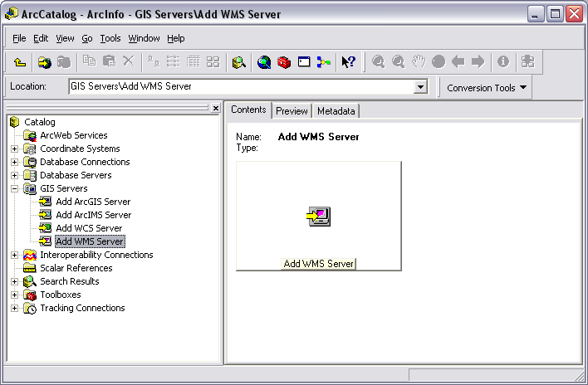Open the Help menu
Image resolution: width=588 pixels, height=385 pixels.
coord(176,38)
